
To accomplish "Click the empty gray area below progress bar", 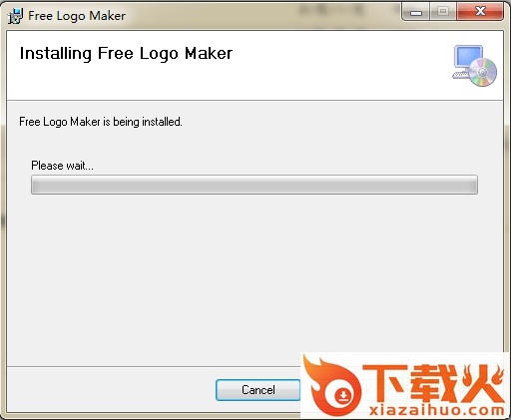I will [x=255, y=279].
